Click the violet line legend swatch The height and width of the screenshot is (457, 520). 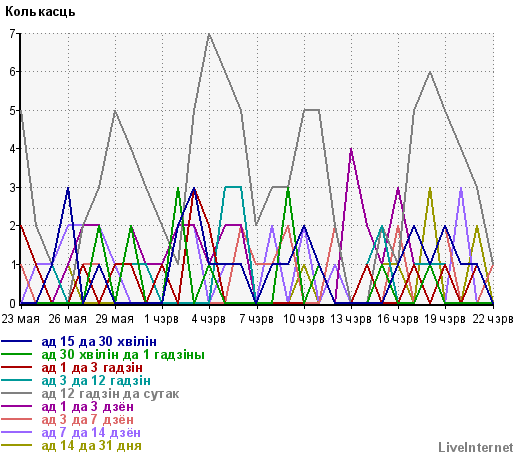point(17,432)
